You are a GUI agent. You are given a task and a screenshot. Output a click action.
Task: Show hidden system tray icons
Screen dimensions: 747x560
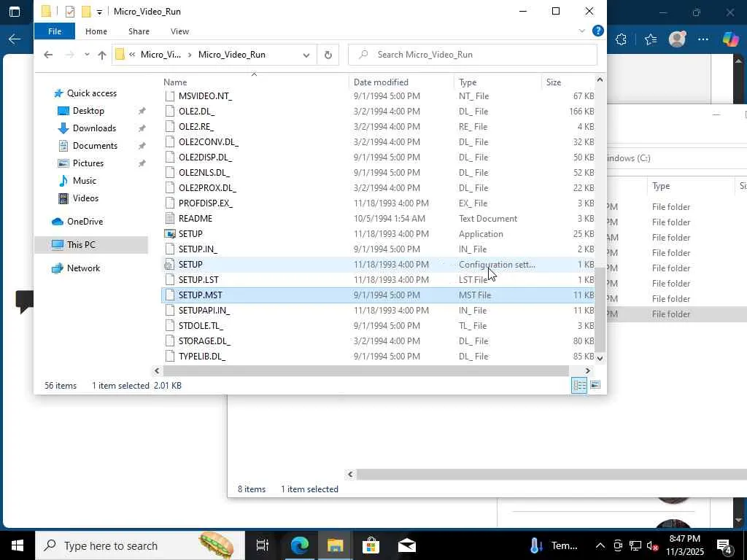(x=600, y=545)
